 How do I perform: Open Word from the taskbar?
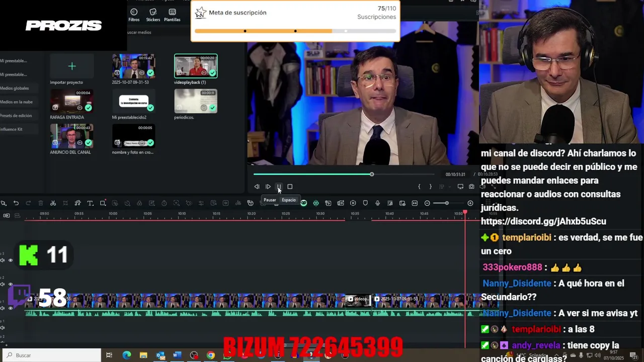[177, 355]
